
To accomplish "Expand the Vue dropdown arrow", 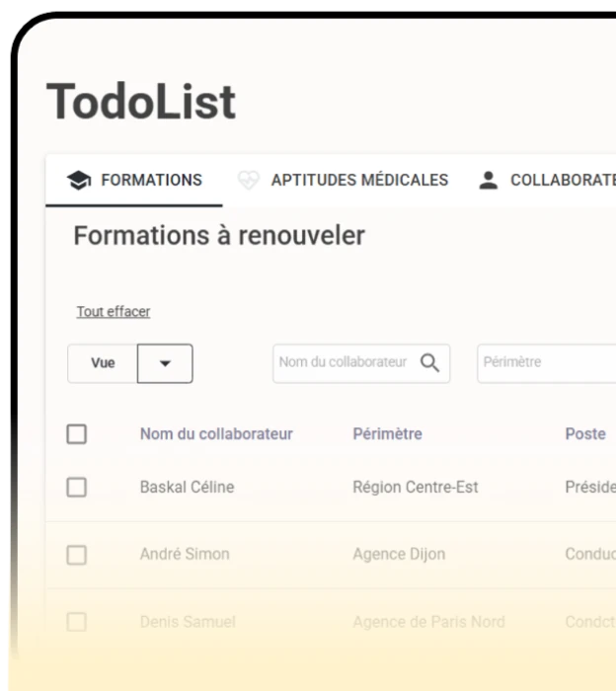I will coord(165,363).
